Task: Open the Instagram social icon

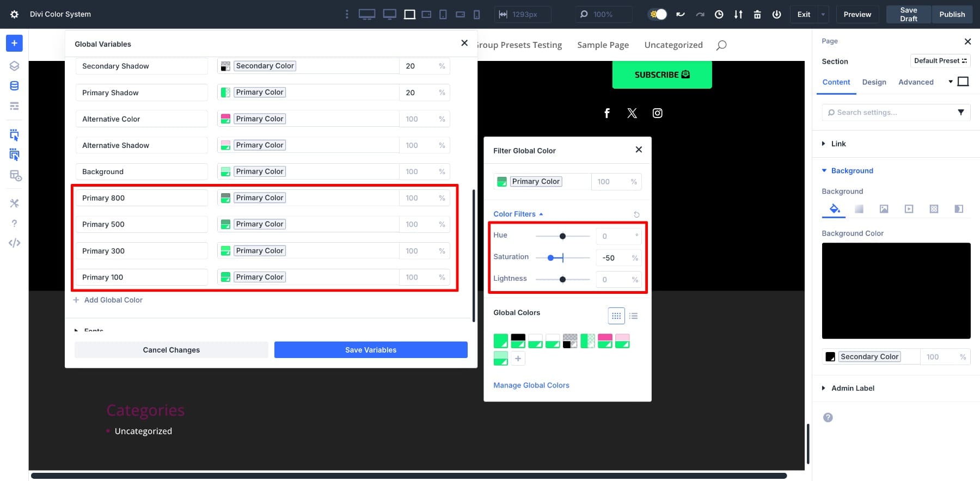Action: [x=658, y=113]
